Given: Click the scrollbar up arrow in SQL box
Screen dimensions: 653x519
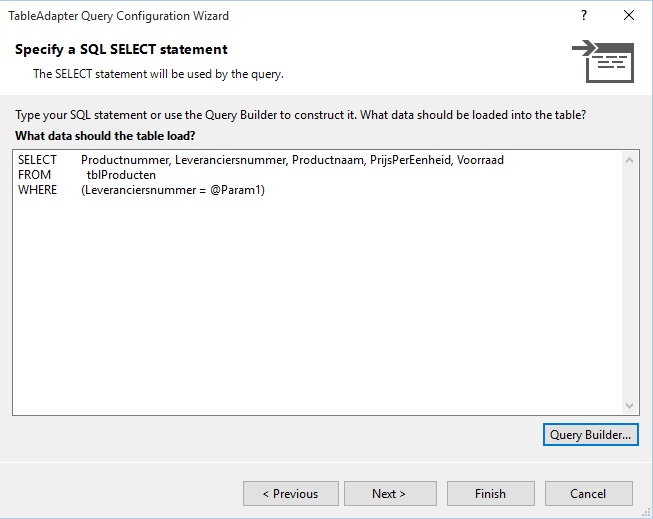Looking at the screenshot, I should (x=630, y=160).
